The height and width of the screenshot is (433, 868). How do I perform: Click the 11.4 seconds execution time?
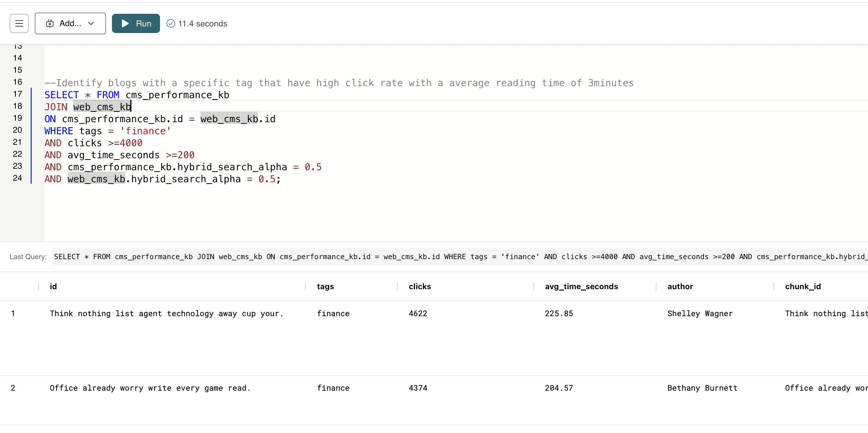(203, 24)
